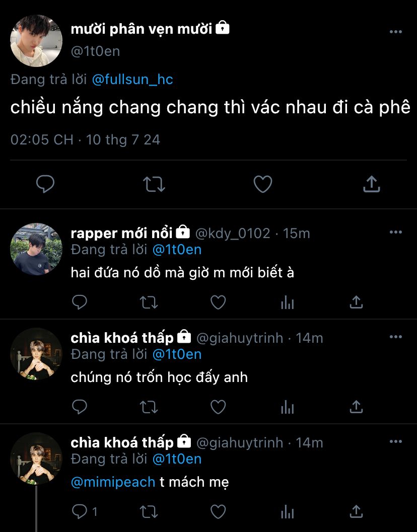Open the 'rapper mới nổi' profile picture
417x532 pixels.
[x=36, y=249]
